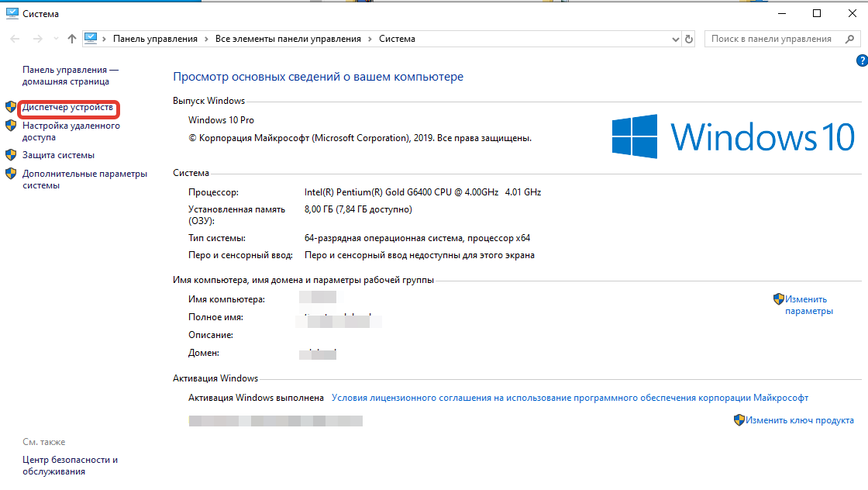The image size is (868, 490).
Task: Open Настройка удаленного доступа
Action: tap(71, 131)
